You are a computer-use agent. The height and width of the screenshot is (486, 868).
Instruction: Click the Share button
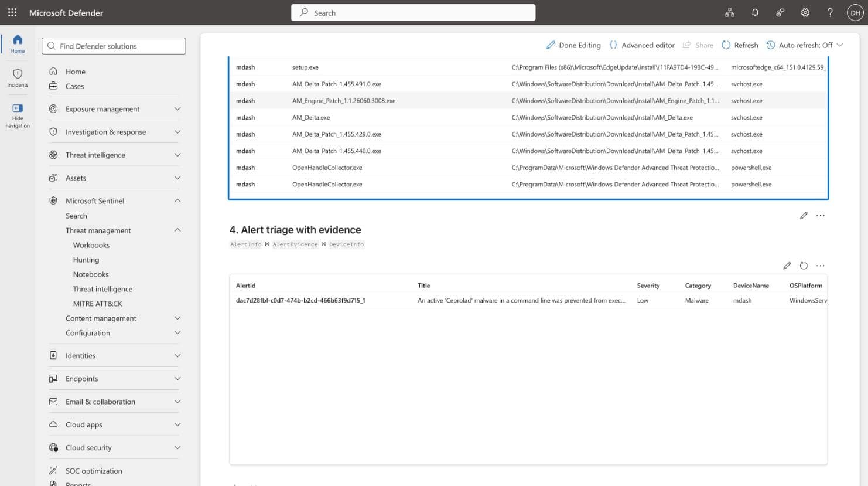[x=698, y=45]
